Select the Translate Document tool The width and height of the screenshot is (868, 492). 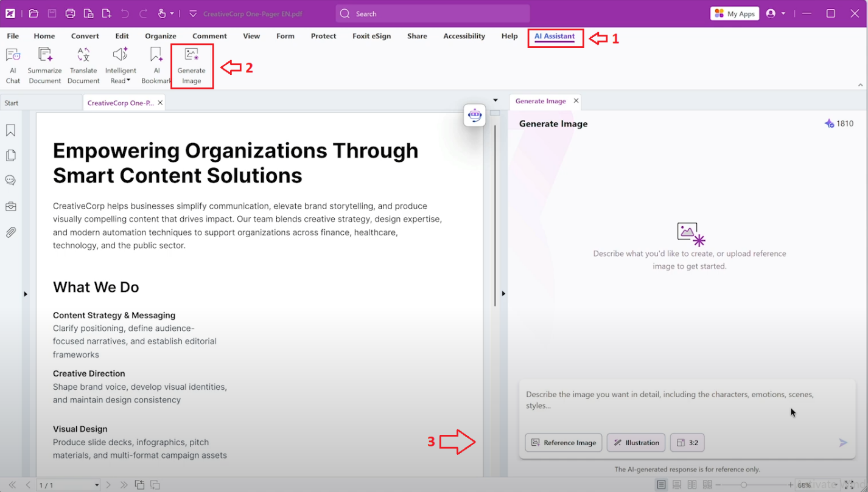[x=83, y=65]
